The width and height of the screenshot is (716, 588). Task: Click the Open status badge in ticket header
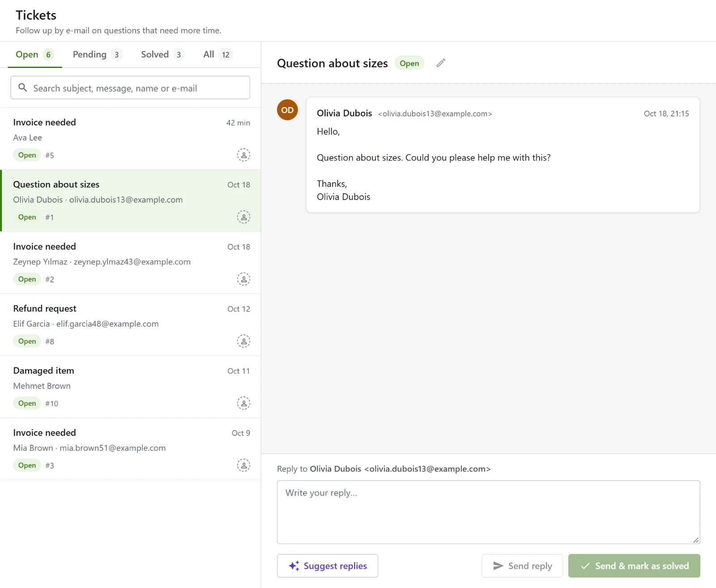409,64
